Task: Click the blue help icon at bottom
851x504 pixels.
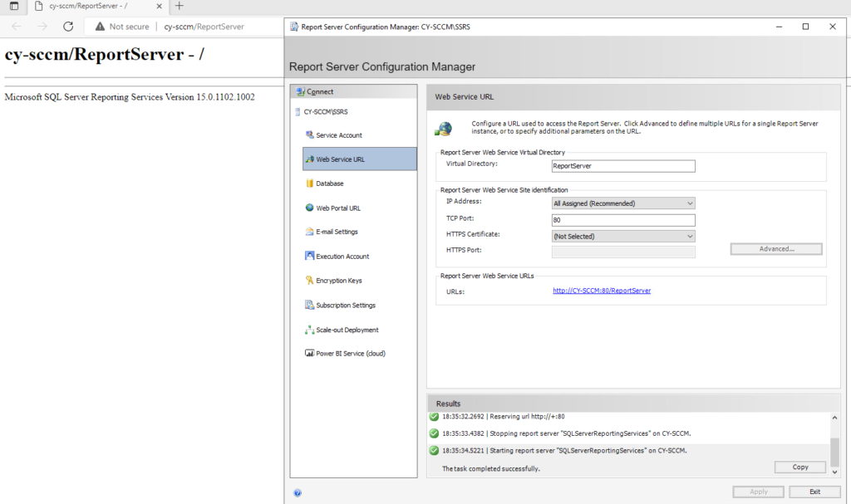Action: tap(298, 492)
